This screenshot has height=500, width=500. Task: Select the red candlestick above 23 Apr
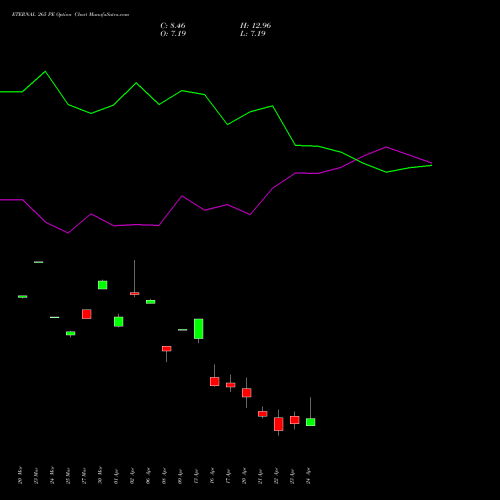pyautogui.click(x=295, y=420)
